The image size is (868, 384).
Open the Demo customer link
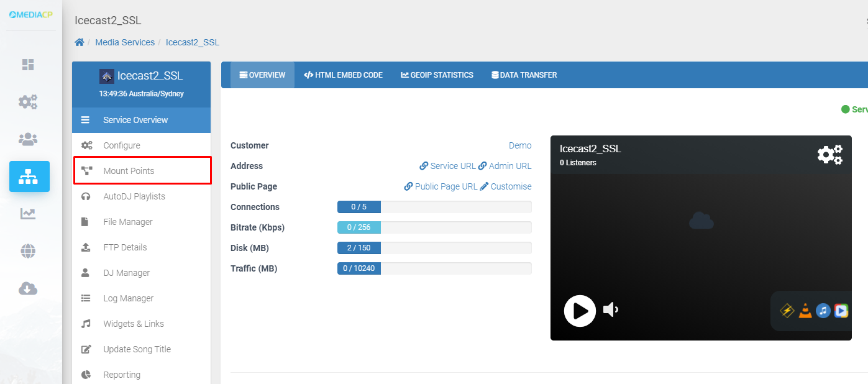coord(520,145)
